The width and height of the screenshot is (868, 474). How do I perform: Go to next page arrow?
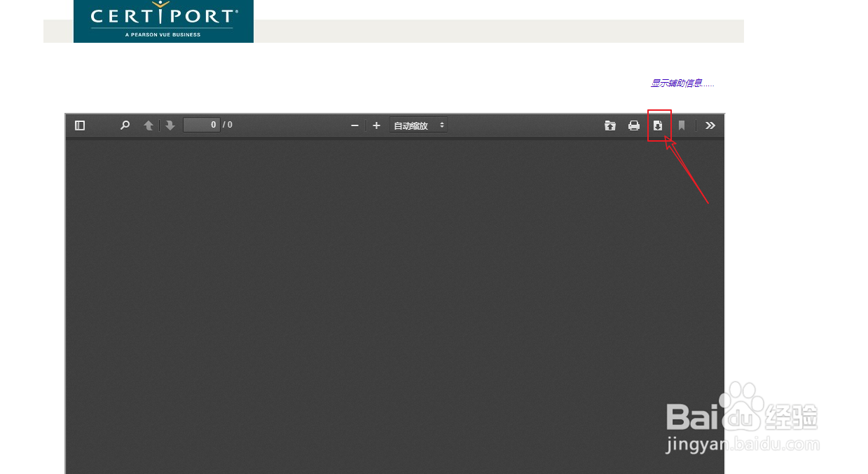(170, 126)
